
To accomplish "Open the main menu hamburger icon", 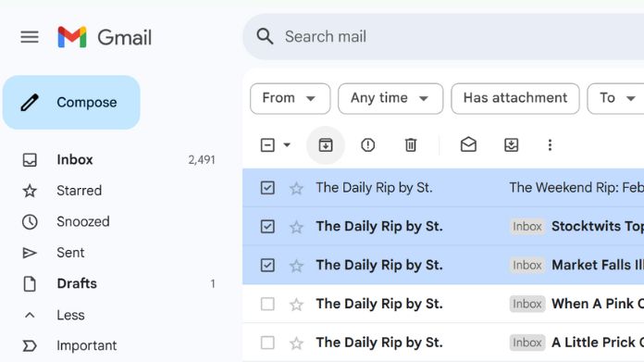I will point(30,37).
